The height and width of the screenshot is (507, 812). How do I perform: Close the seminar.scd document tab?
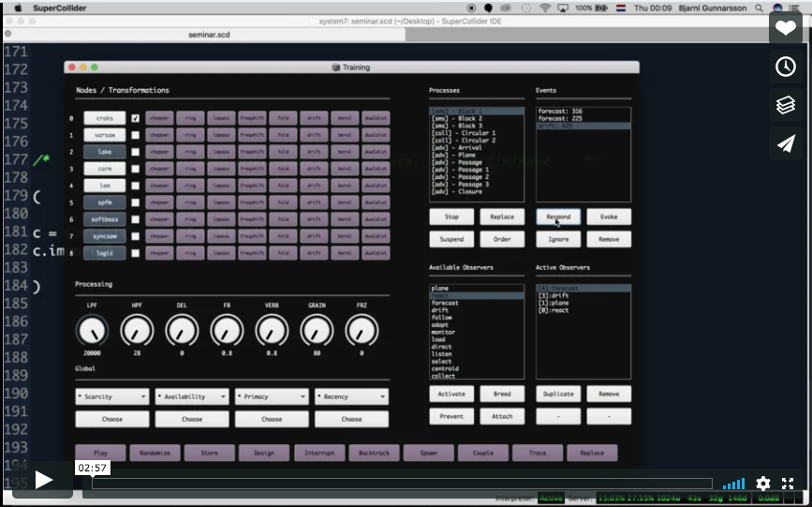[7, 35]
